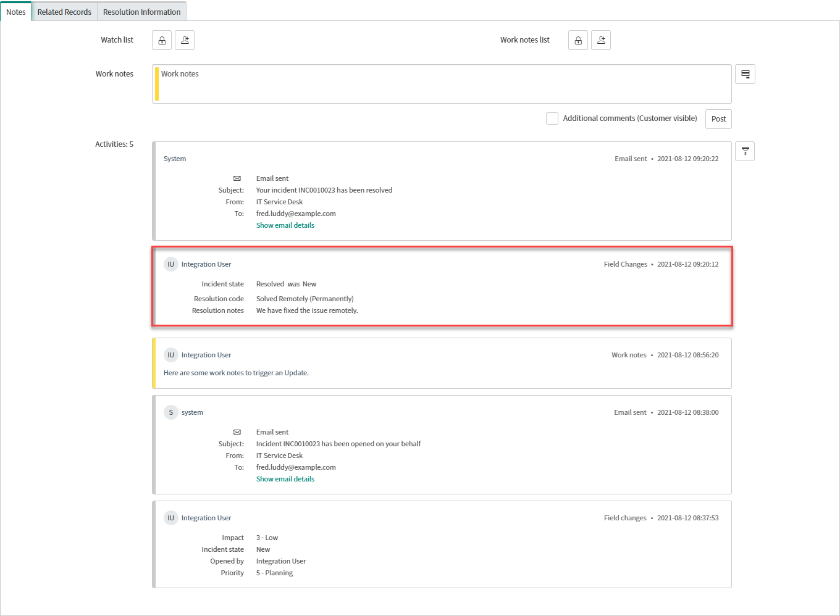Type in the Work notes text area
Viewport: 840px width, 616px height.
442,84
